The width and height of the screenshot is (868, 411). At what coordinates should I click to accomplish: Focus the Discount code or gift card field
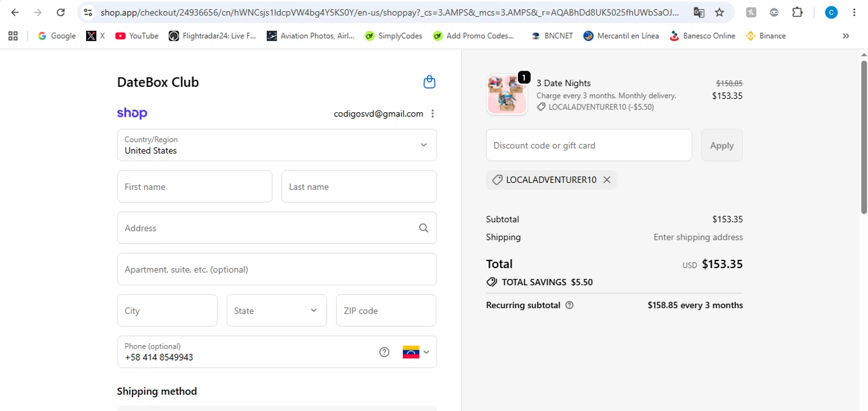pyautogui.click(x=589, y=145)
